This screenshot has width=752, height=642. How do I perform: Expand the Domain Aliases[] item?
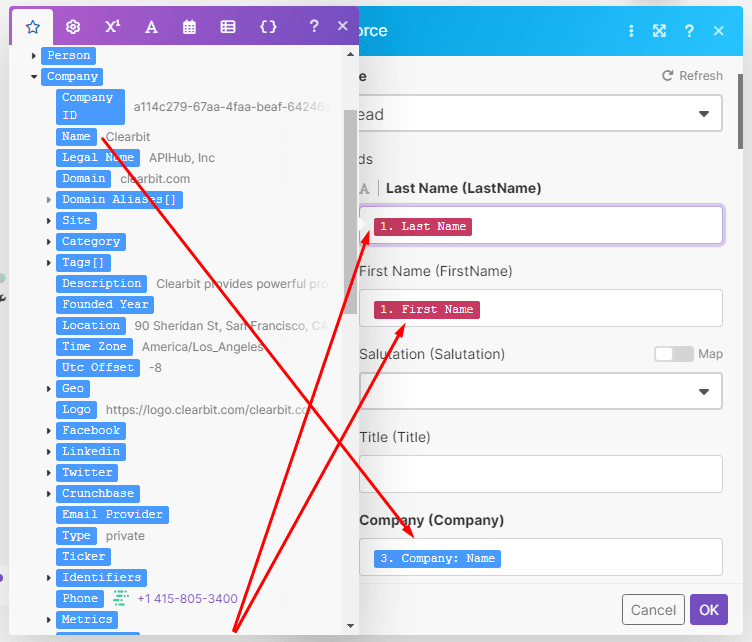tap(49, 200)
